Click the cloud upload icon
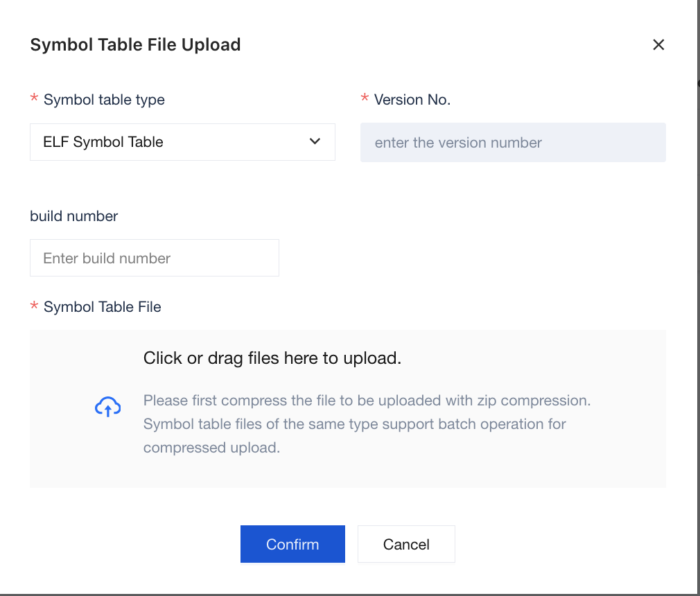 [x=107, y=407]
